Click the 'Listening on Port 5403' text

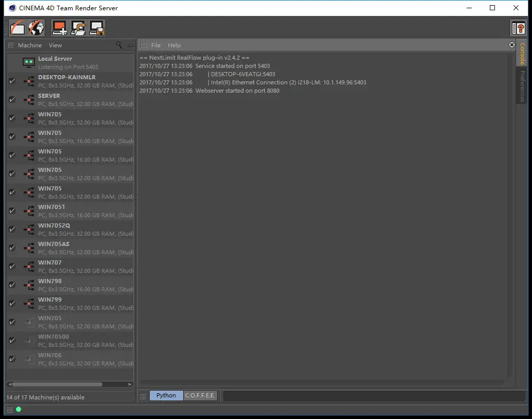tap(68, 67)
